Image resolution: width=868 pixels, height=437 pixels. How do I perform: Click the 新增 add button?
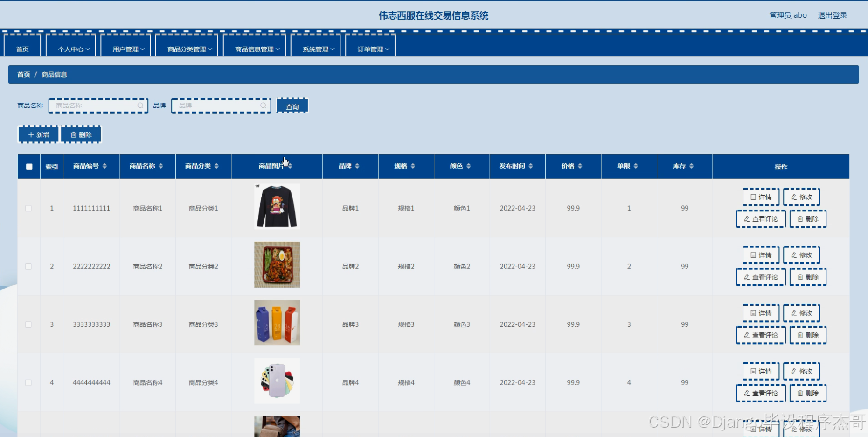(x=38, y=134)
